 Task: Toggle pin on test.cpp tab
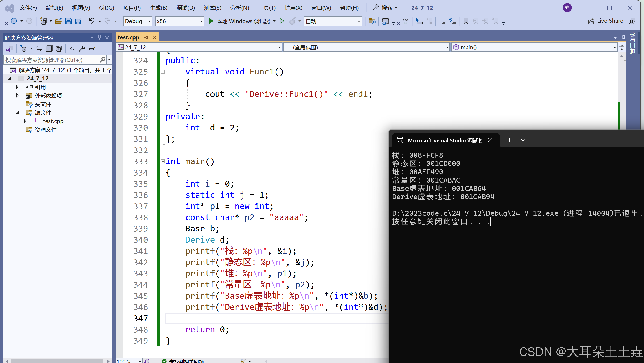pos(146,37)
